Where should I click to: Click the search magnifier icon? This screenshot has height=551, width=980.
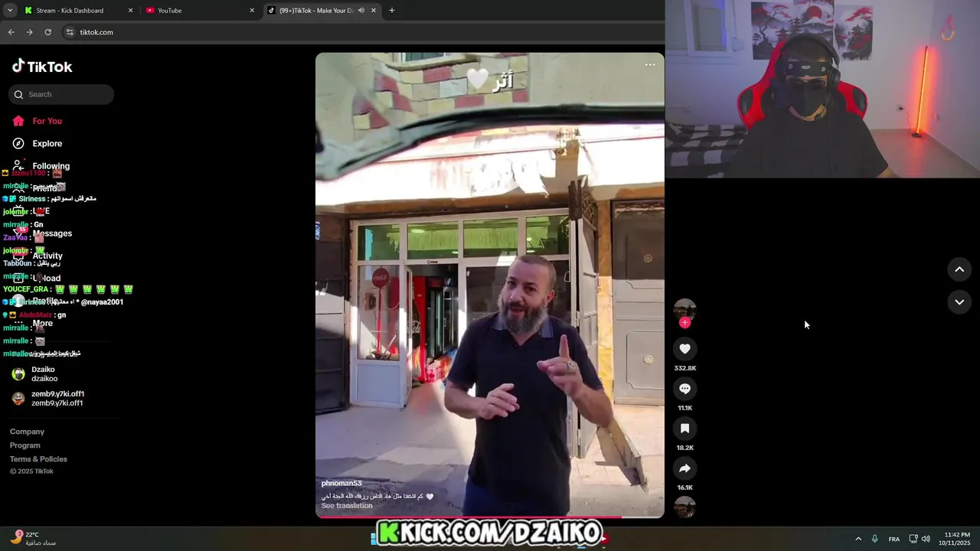pos(18,95)
